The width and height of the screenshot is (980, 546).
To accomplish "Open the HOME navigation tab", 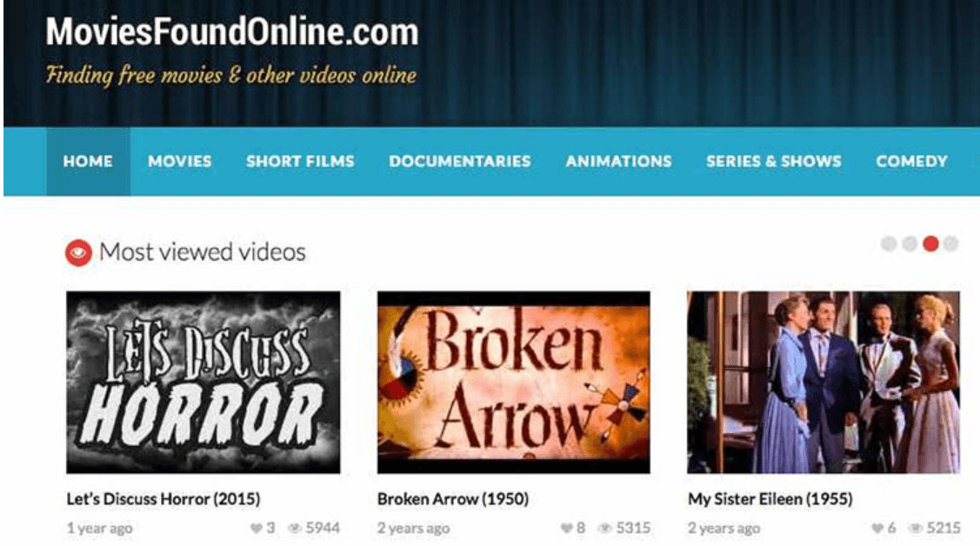I will tap(88, 161).
